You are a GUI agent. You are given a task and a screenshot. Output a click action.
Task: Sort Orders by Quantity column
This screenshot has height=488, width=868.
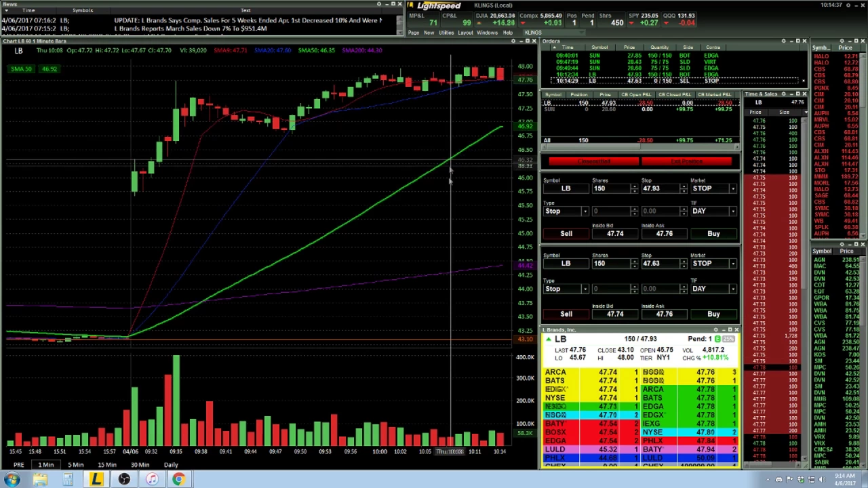click(659, 47)
